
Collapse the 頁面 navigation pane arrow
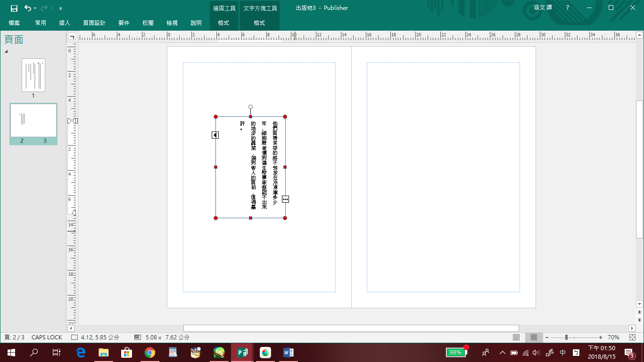pos(6,51)
